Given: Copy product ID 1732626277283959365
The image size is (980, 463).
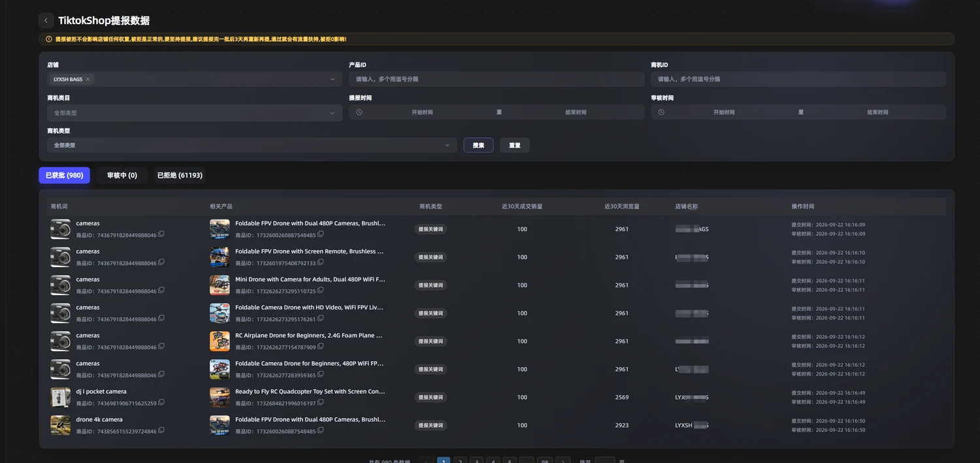Looking at the screenshot, I should 320,375.
